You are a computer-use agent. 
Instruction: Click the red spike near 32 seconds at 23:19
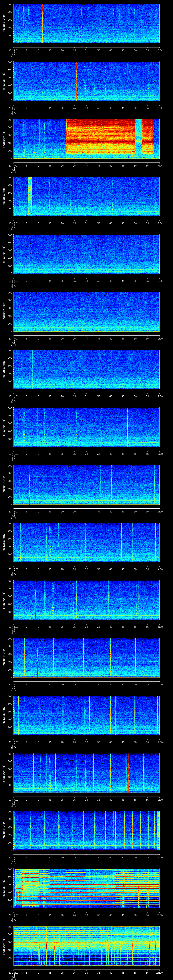90,888
